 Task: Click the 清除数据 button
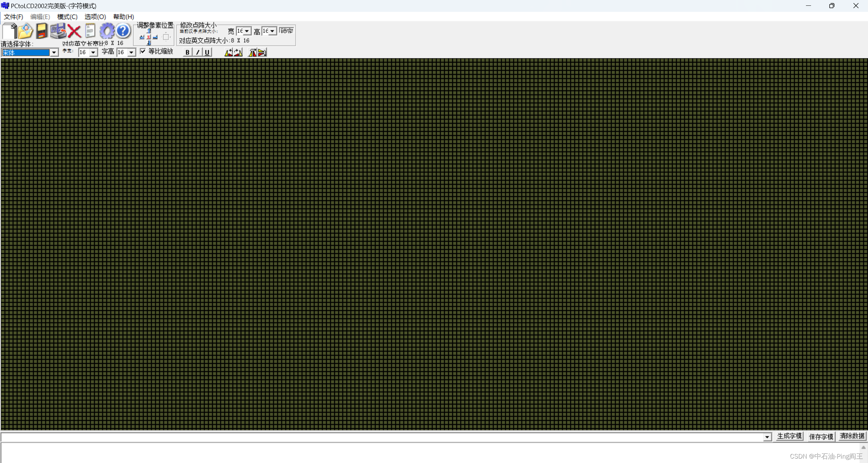coord(852,436)
